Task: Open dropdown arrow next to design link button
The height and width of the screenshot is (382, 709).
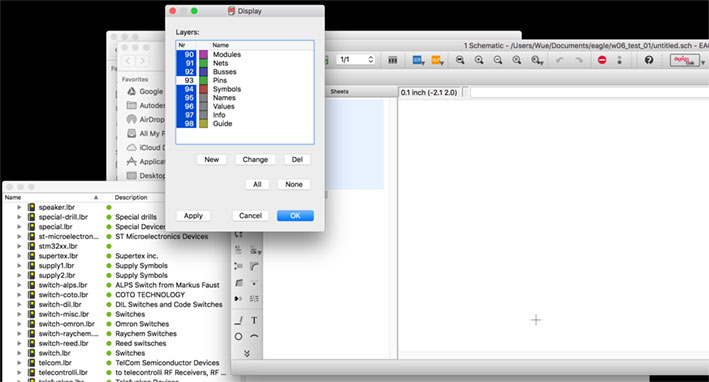Action: [703, 62]
